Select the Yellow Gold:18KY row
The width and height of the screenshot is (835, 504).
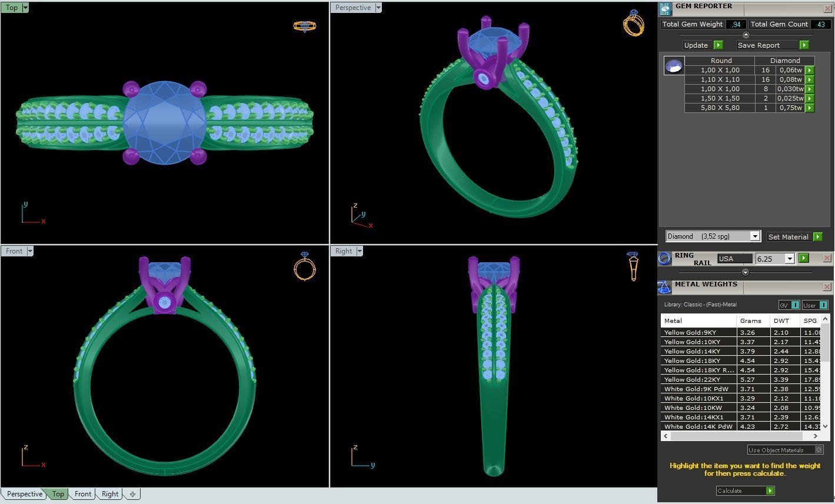point(741,361)
